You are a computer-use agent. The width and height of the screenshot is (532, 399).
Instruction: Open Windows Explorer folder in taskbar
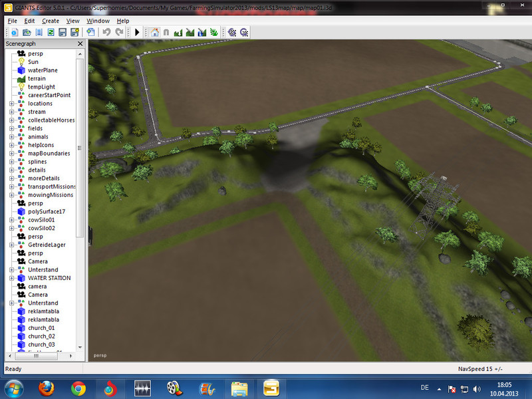pyautogui.click(x=239, y=389)
